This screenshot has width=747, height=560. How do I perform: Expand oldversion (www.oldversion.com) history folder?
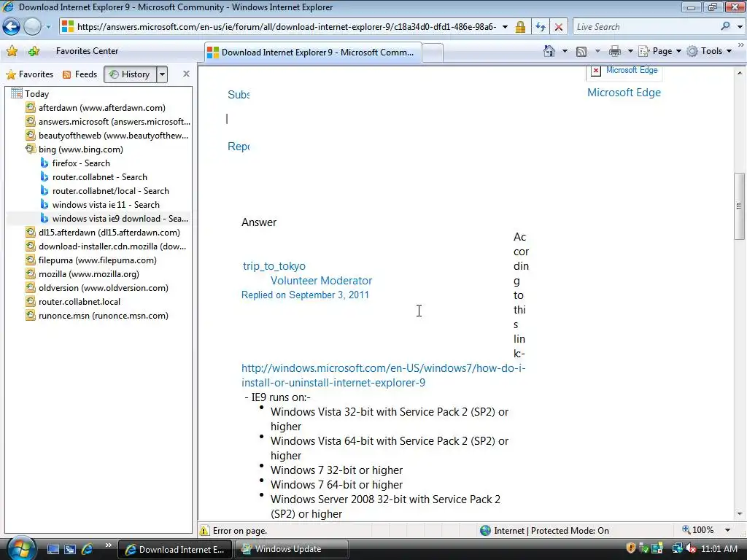click(97, 287)
